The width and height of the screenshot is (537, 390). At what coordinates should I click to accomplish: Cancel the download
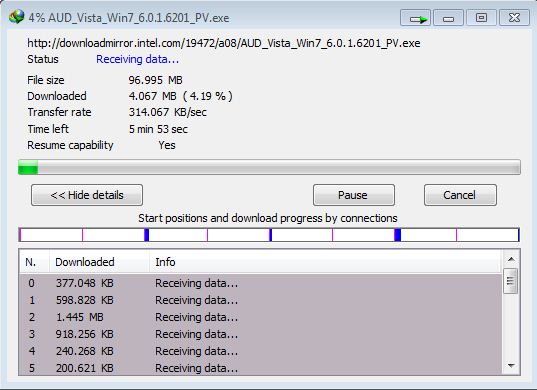(x=460, y=195)
